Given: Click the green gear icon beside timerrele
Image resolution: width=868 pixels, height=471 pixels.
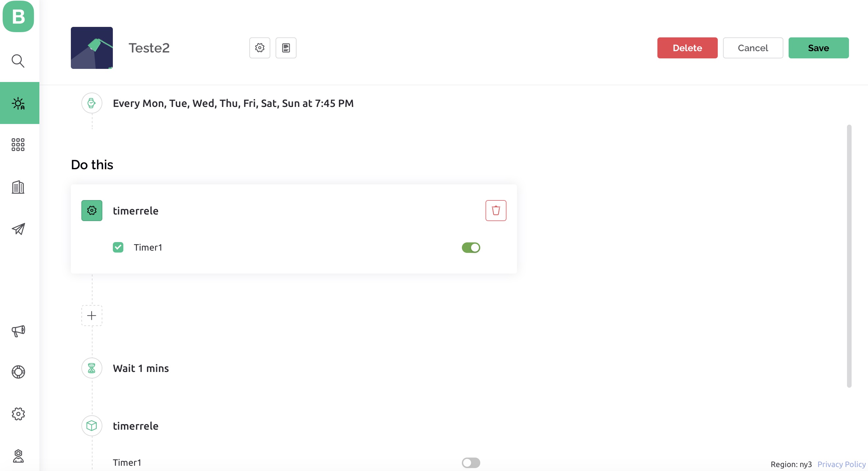Looking at the screenshot, I should [92, 211].
